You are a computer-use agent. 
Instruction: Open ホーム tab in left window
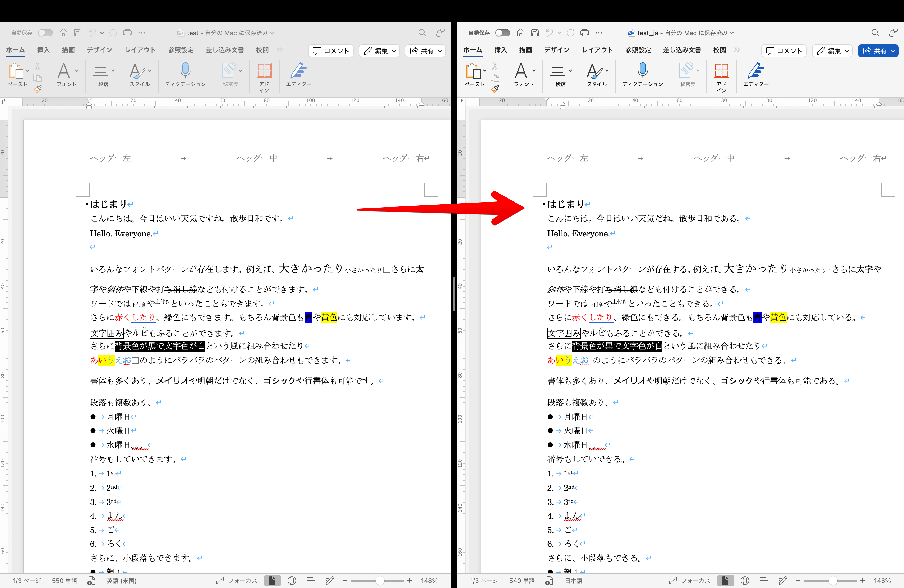[16, 50]
